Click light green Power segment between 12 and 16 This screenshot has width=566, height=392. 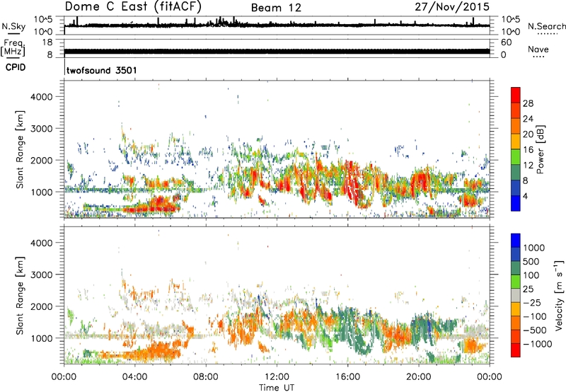pyautogui.click(x=516, y=157)
